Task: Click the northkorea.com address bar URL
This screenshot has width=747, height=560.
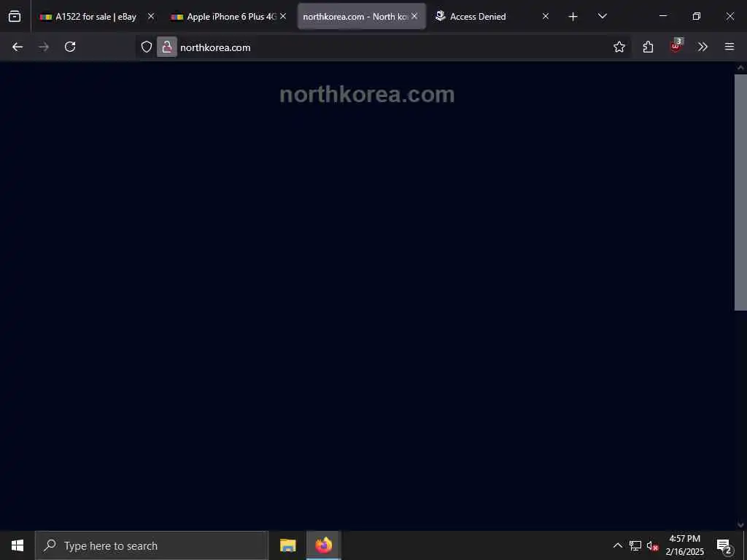Action: [x=215, y=47]
